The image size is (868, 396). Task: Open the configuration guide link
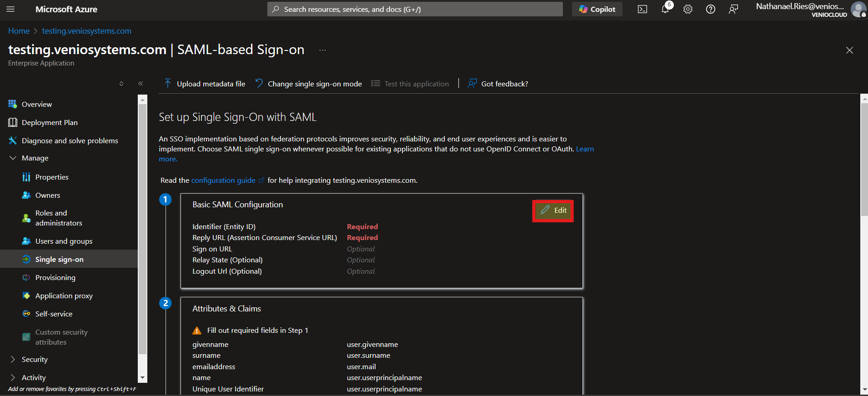pos(223,180)
